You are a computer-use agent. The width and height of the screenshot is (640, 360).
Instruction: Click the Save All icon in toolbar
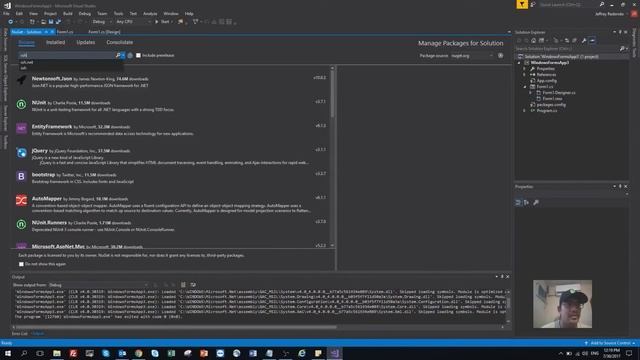tap(58, 22)
